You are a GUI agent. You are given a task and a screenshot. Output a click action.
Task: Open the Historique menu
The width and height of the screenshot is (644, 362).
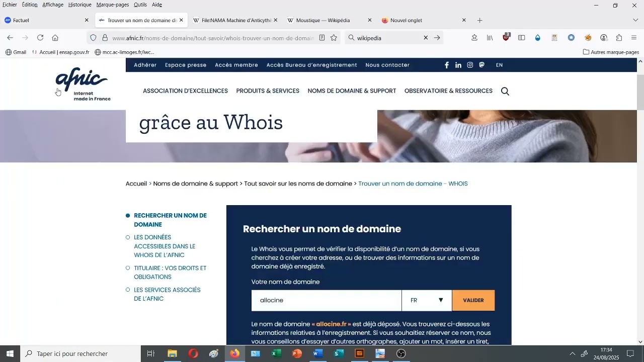click(79, 5)
